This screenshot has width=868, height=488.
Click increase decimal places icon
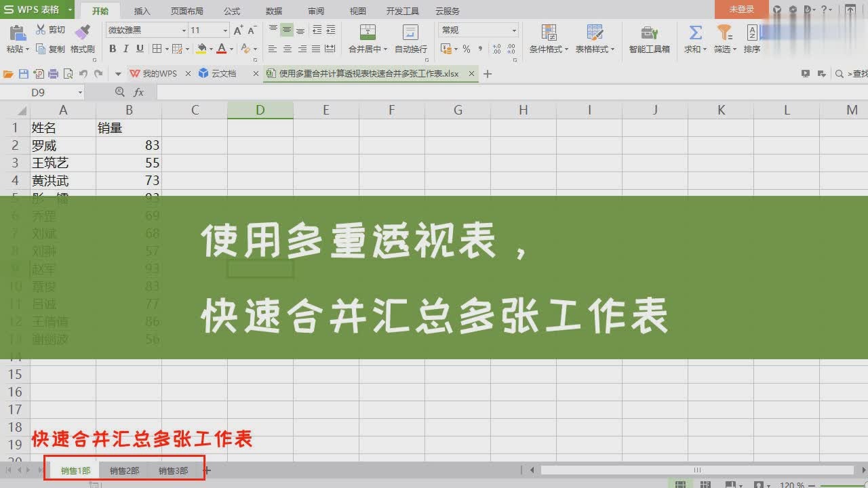(497, 49)
